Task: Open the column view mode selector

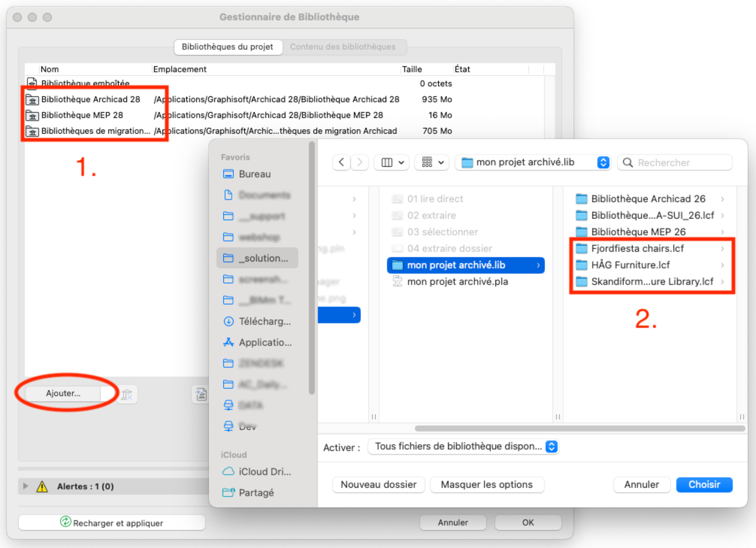Action: [392, 162]
